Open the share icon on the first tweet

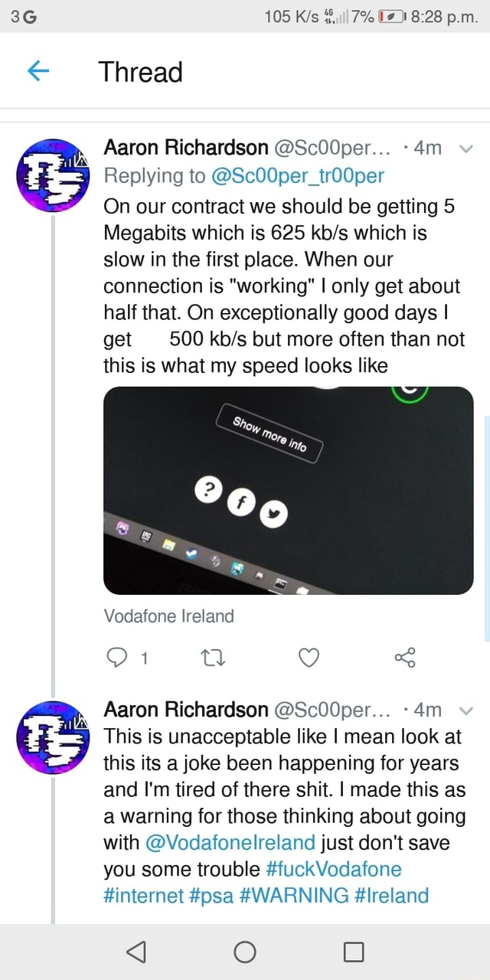pos(404,657)
